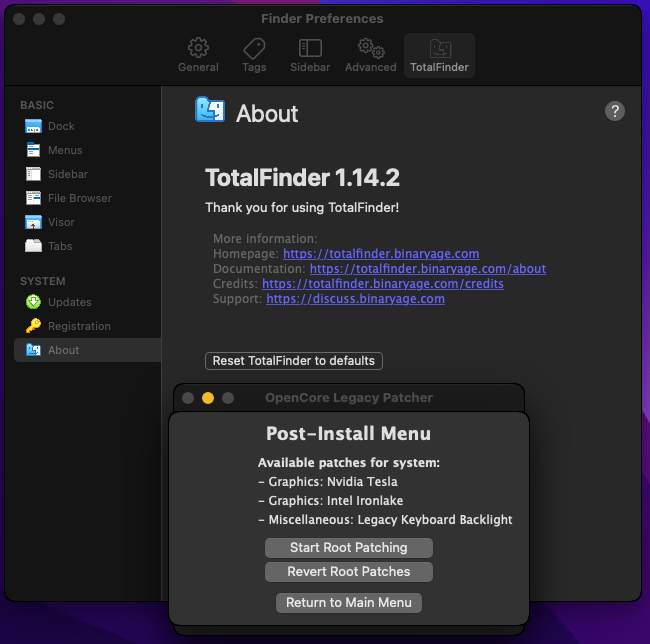Image resolution: width=650 pixels, height=644 pixels.
Task: Open the TotalFinder homepage link
Action: pyautogui.click(x=381, y=254)
